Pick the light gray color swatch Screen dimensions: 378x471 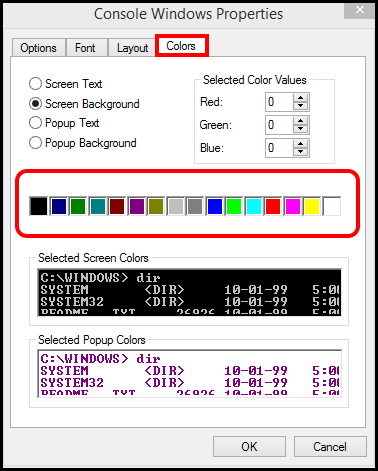pyautogui.click(x=176, y=206)
